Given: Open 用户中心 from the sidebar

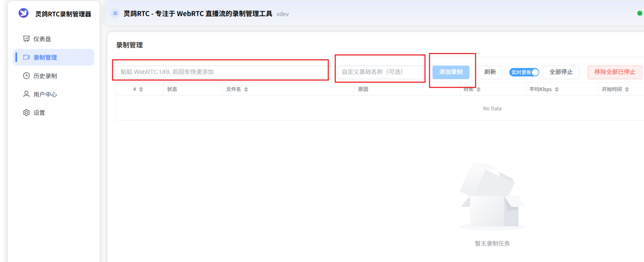Looking at the screenshot, I should (45, 94).
